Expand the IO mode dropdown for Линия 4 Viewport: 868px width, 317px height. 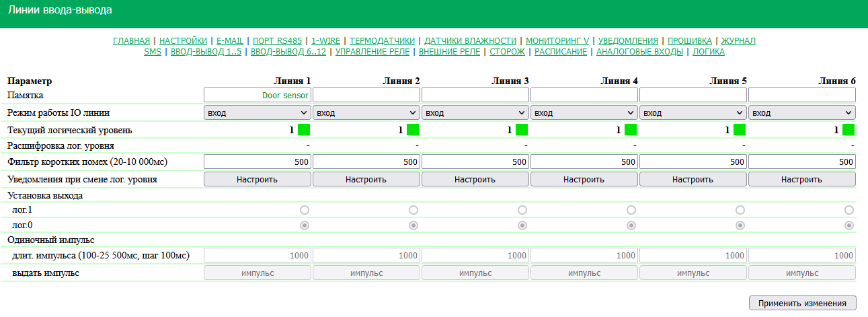pyautogui.click(x=584, y=113)
